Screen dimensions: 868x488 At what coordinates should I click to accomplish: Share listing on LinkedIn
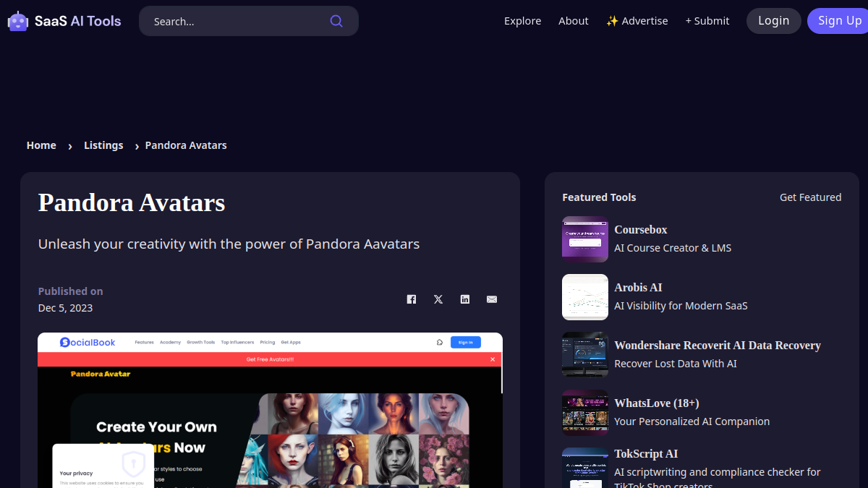pos(465,299)
